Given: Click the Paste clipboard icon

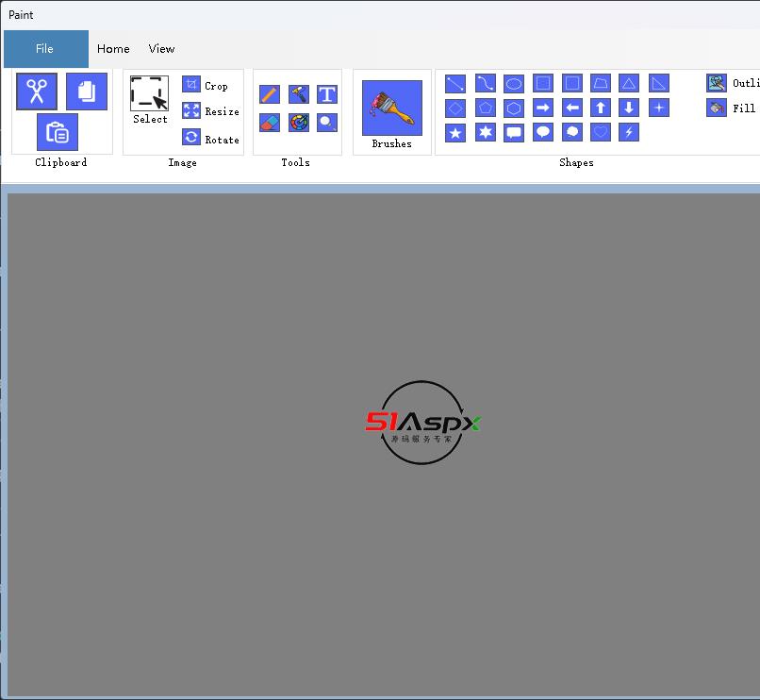Looking at the screenshot, I should click(x=58, y=132).
